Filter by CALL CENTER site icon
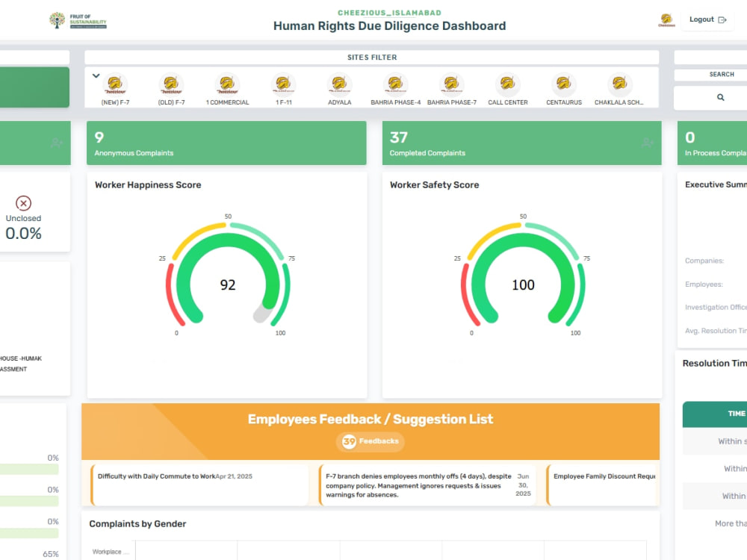This screenshot has height=560, width=747. (508, 84)
